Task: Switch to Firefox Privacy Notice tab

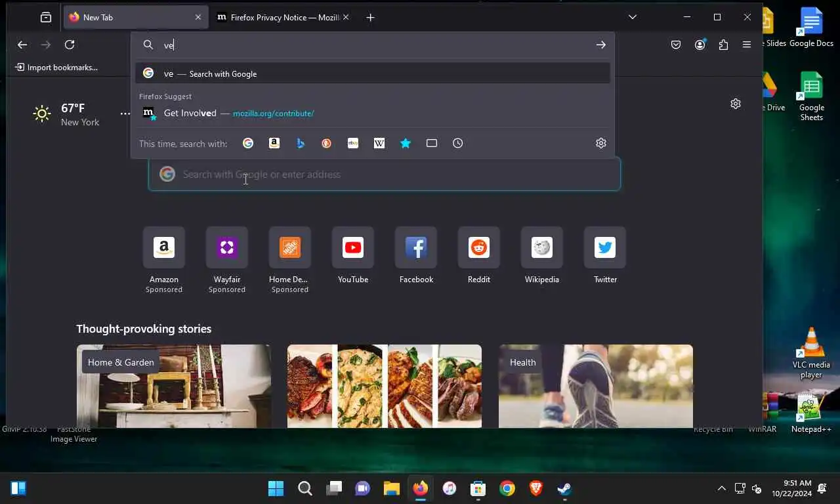Action: click(x=284, y=18)
